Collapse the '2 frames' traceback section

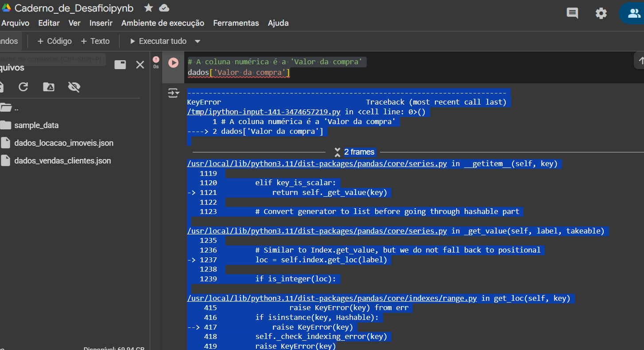pos(354,152)
